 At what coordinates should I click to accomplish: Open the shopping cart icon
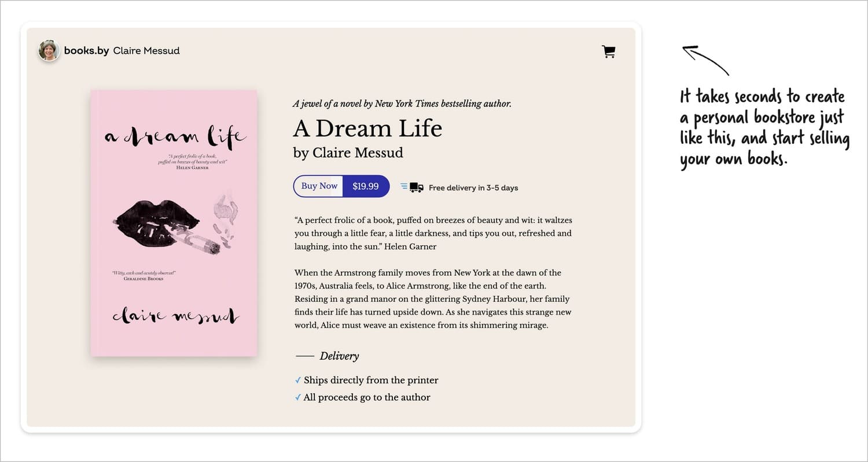click(608, 52)
